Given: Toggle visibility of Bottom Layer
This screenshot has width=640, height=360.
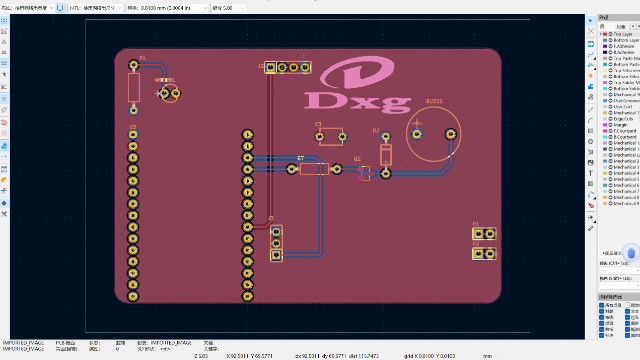Looking at the screenshot, I should 611,40.
